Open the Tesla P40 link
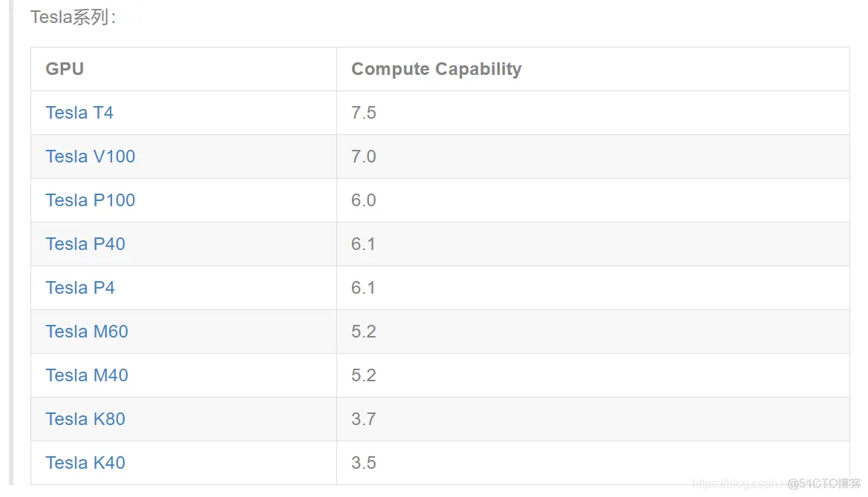Viewport: 868px width, 497px height. (x=85, y=244)
